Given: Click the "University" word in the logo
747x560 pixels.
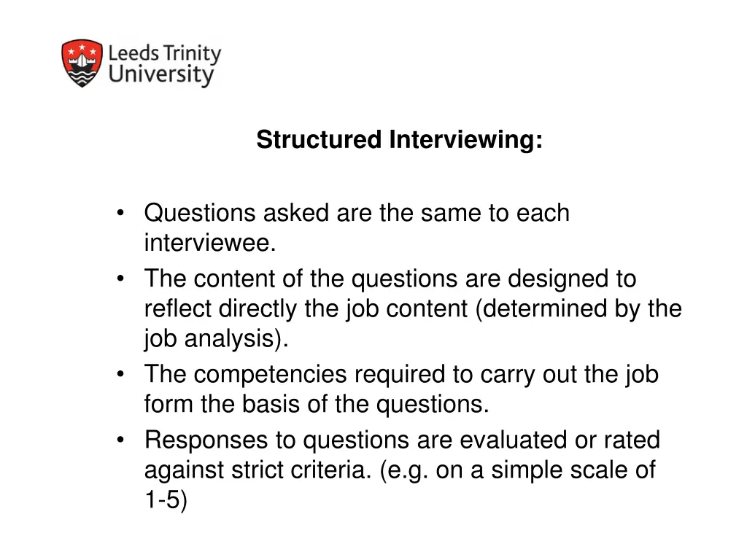Looking at the screenshot, I should (x=161, y=75).
